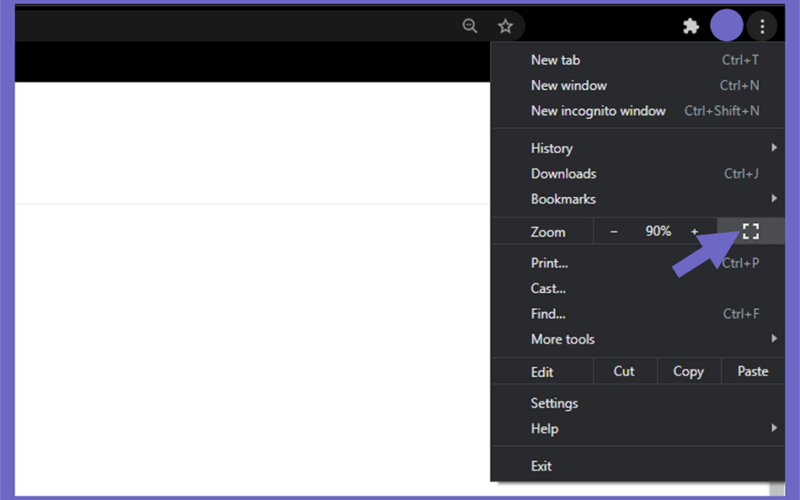The height and width of the screenshot is (500, 800).
Task: Bookmark this page with the star icon
Action: tap(505, 26)
